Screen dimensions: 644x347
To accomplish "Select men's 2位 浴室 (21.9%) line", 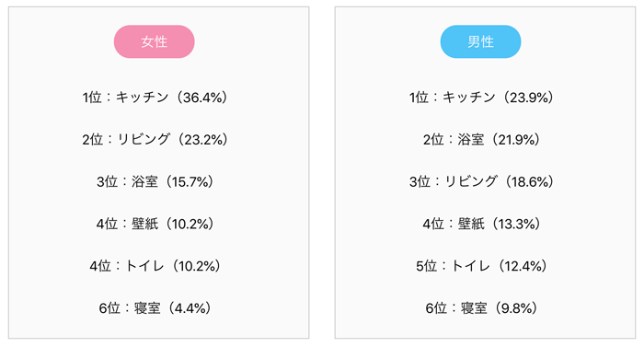I will pyautogui.click(x=481, y=139).
